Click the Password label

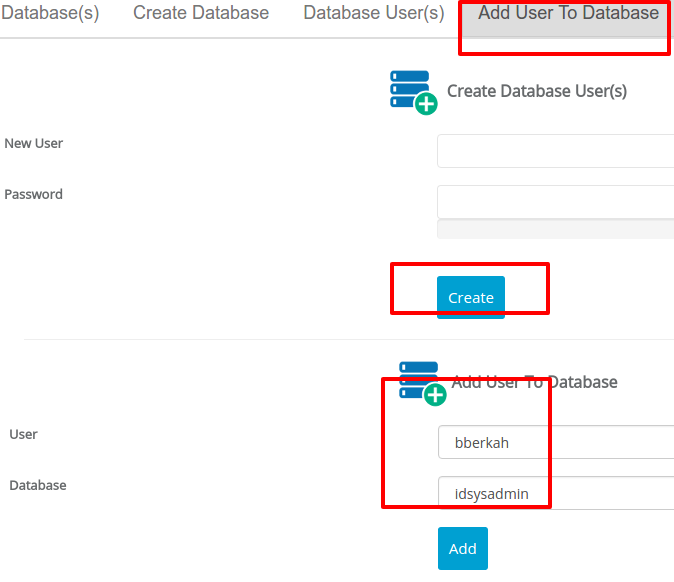point(34,194)
